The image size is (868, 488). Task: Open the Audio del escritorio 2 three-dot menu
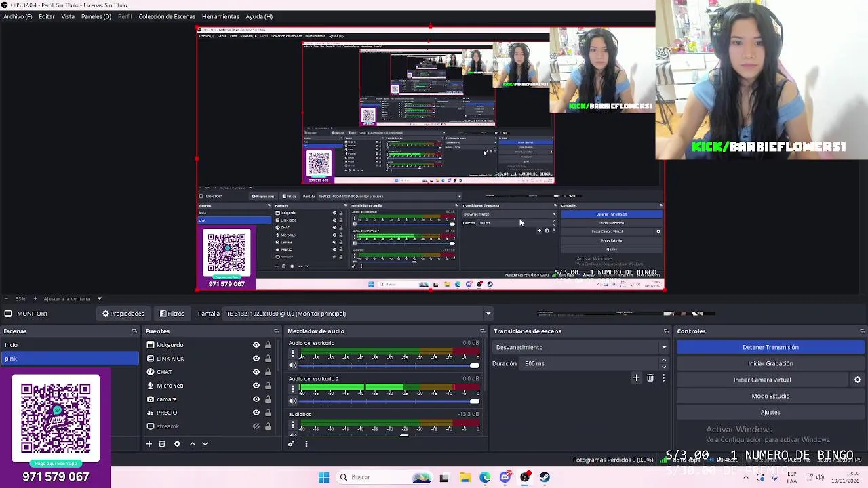(293, 389)
